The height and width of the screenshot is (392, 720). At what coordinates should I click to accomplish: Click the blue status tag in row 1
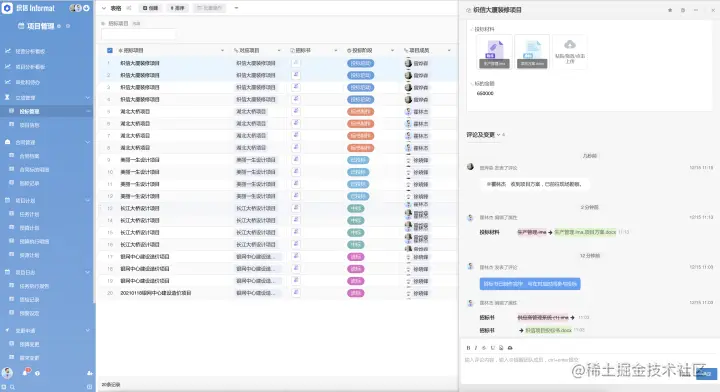coord(360,63)
